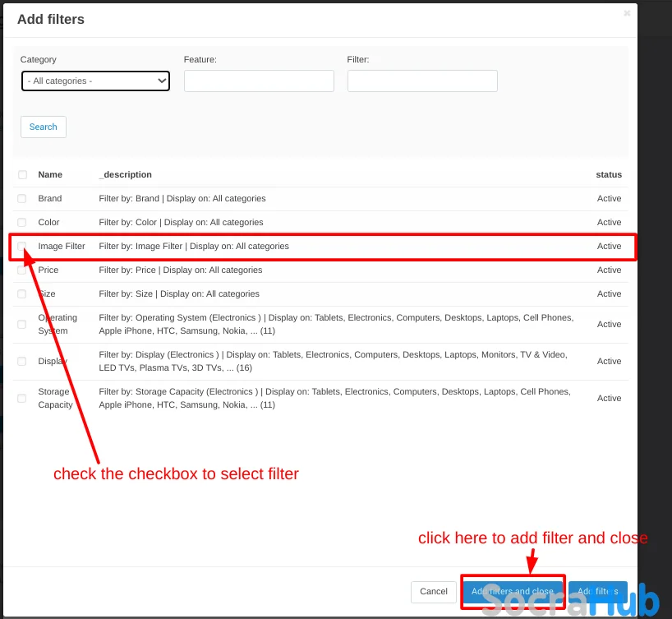Select the Color filter checkbox
The image size is (672, 619).
tap(22, 223)
